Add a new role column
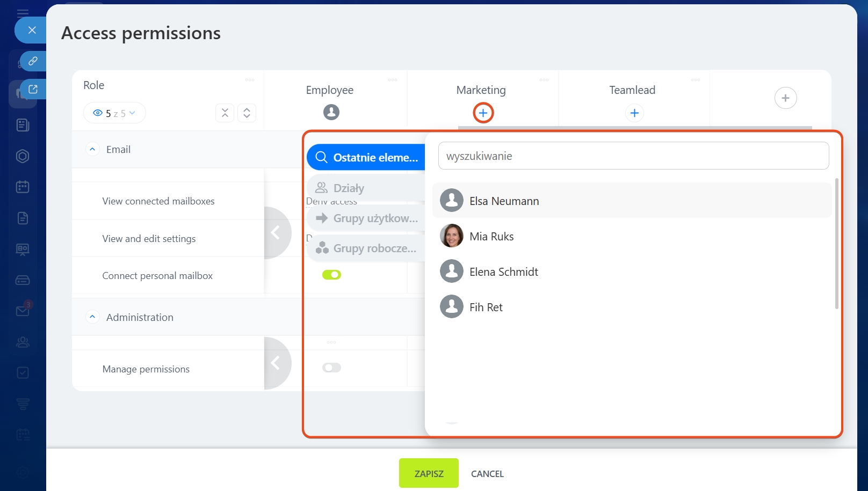The width and height of the screenshot is (868, 491). 785,98
